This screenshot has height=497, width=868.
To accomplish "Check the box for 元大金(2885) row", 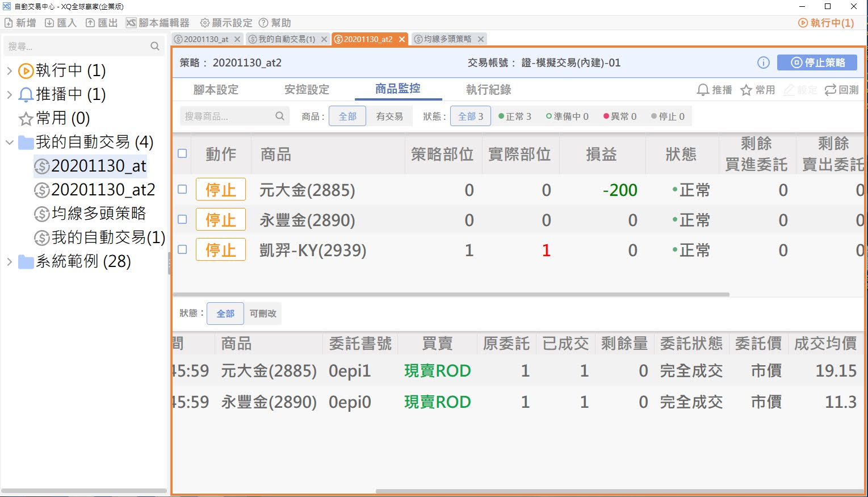I will tap(182, 189).
